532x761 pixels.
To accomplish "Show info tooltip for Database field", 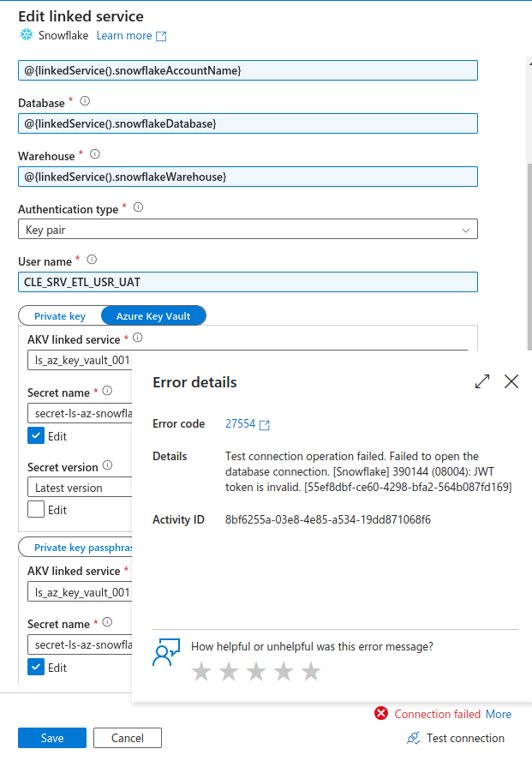I will (x=85, y=101).
